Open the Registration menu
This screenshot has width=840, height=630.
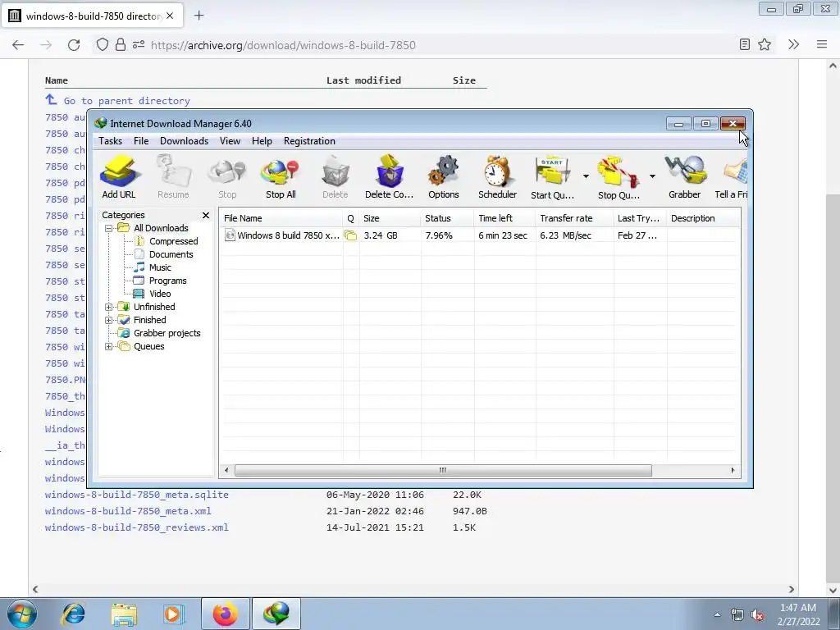[x=309, y=141]
